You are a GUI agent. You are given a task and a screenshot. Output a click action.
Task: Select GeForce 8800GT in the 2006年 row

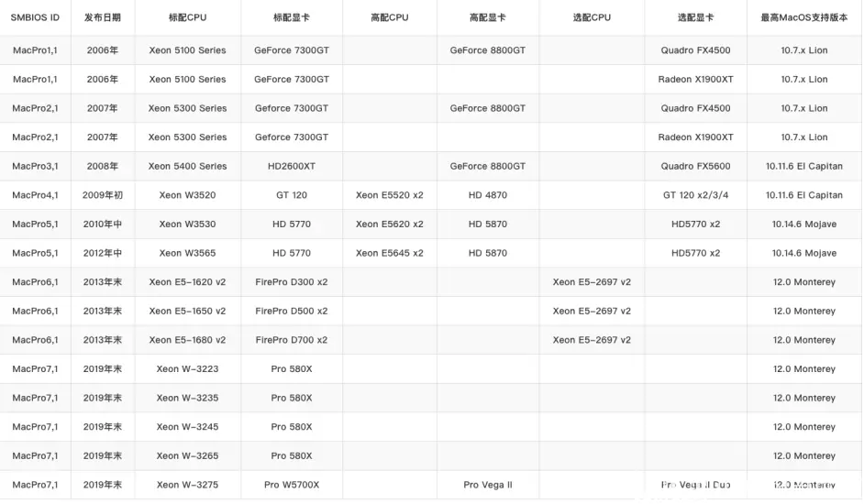click(488, 50)
